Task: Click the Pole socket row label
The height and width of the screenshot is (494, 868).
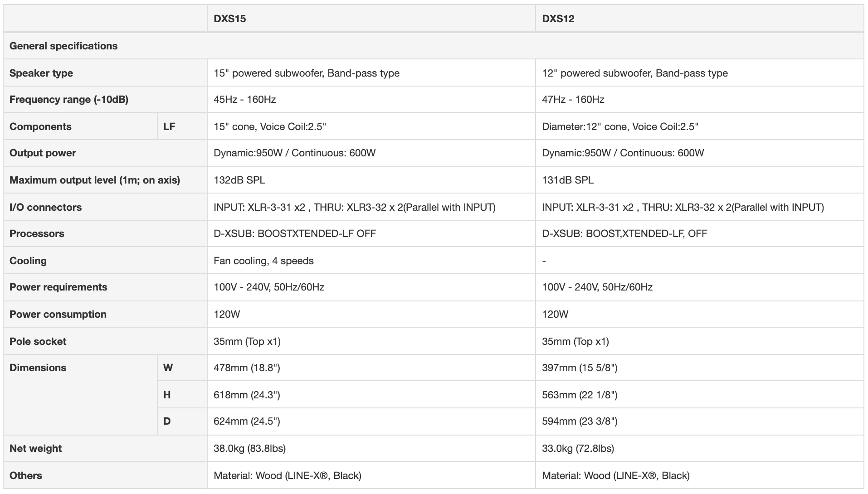Action: tap(38, 342)
